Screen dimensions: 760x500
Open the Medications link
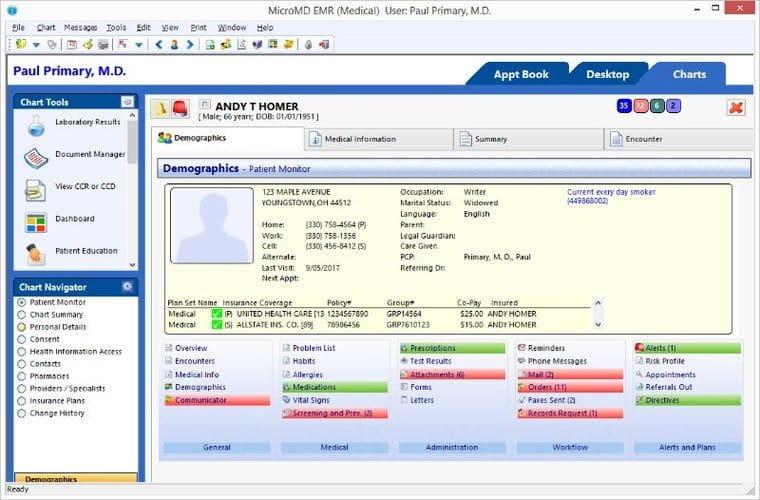[x=334, y=387]
